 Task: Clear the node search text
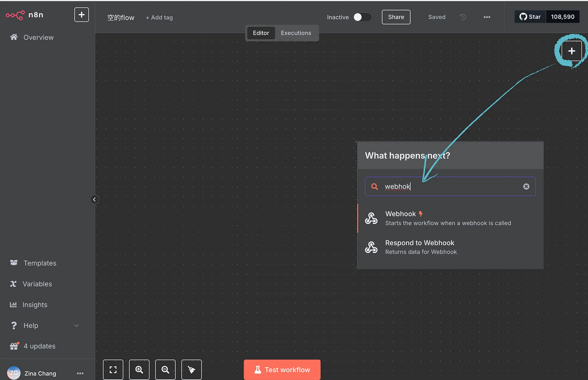(526, 186)
